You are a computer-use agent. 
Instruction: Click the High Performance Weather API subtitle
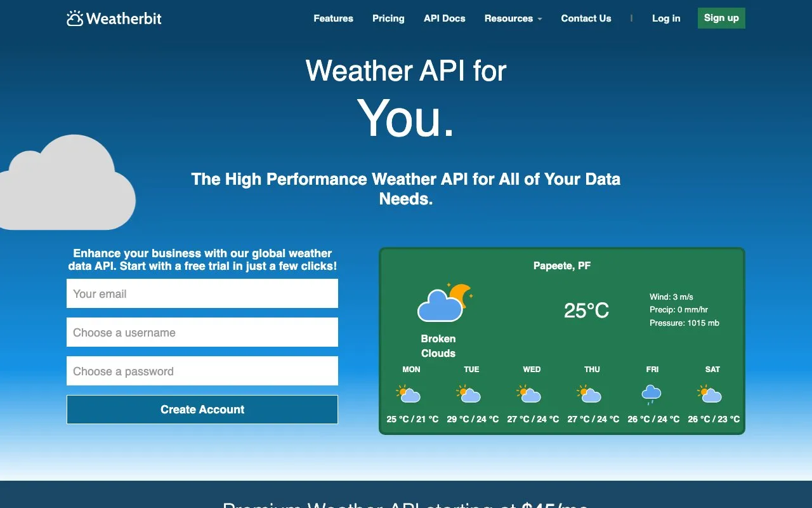[406, 189]
